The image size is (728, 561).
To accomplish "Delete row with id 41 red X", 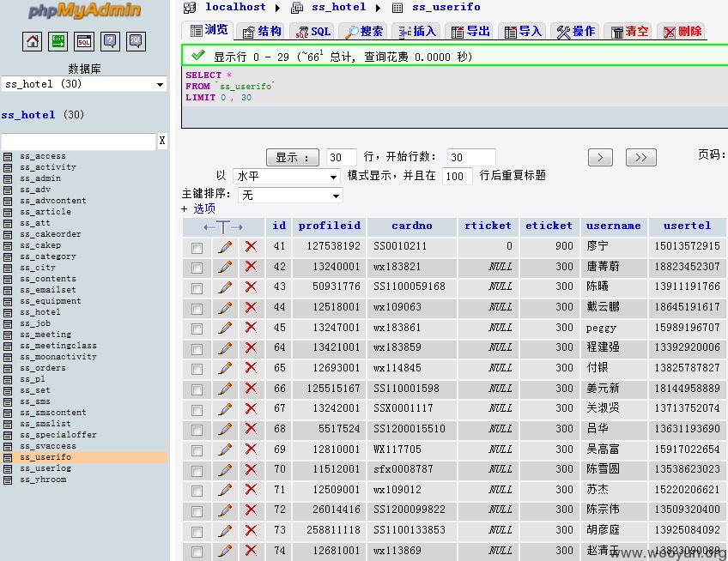I will pyautogui.click(x=252, y=247).
